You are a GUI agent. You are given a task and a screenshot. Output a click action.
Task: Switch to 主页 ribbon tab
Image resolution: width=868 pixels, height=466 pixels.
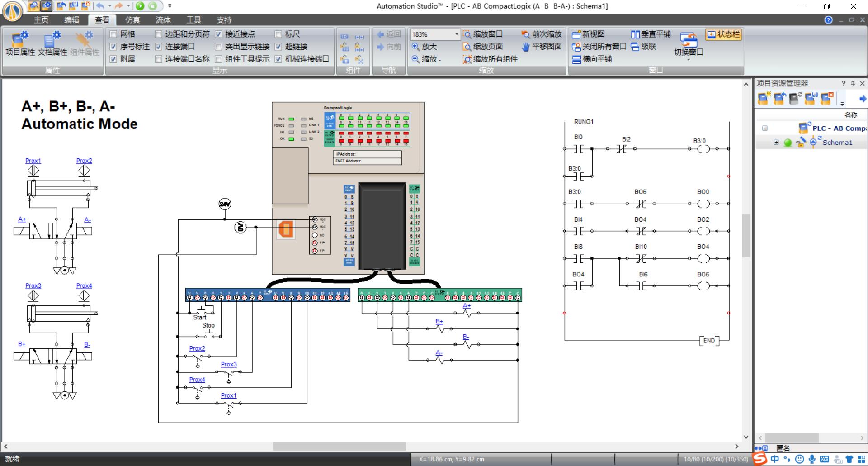[41, 20]
